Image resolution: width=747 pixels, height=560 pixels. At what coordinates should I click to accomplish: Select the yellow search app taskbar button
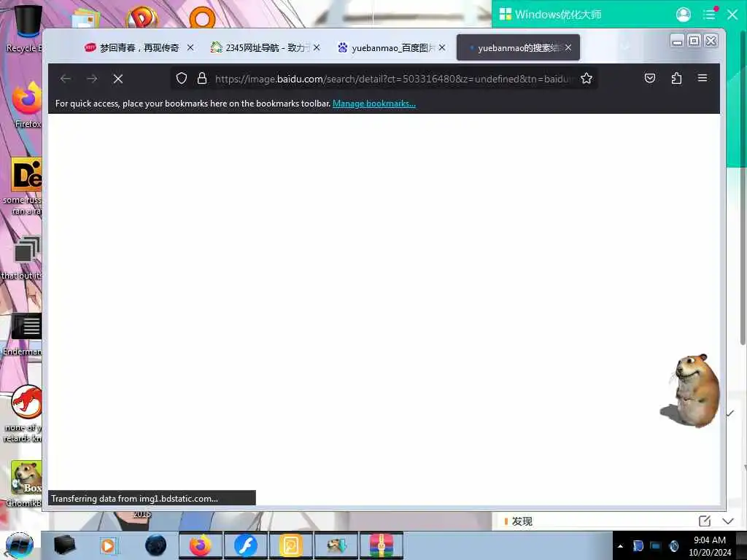point(290,545)
